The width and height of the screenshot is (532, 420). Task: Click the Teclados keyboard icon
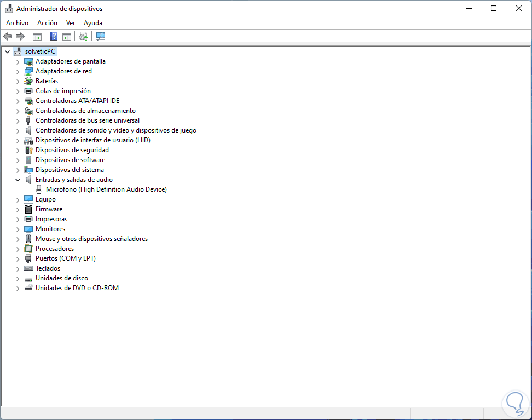(x=28, y=268)
